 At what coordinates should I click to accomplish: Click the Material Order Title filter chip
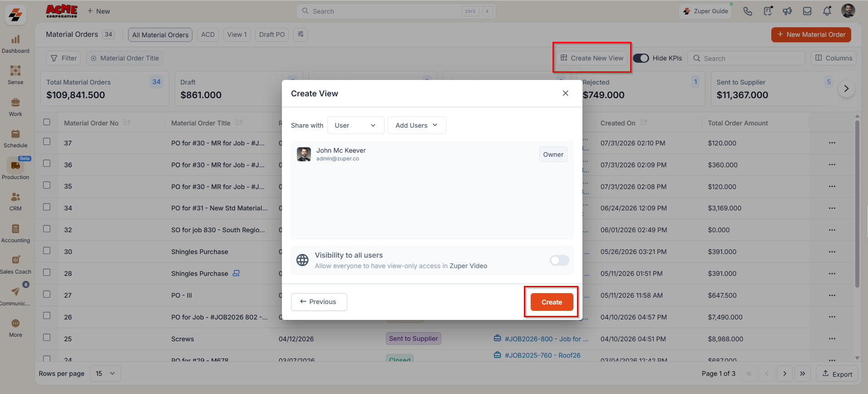point(124,58)
